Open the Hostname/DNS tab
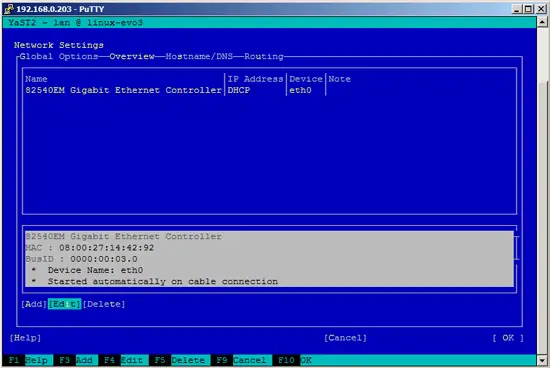This screenshot has height=368, width=550. [x=199, y=56]
